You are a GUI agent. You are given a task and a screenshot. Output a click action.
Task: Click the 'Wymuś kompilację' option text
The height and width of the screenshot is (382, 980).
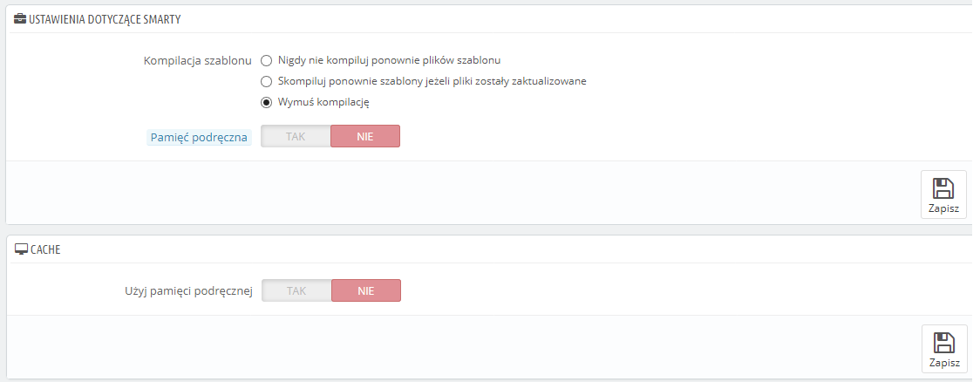(324, 103)
